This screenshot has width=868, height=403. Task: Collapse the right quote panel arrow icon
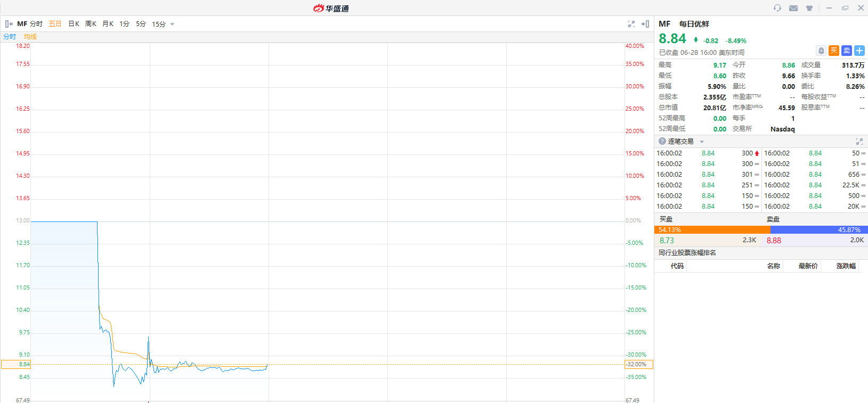(645, 24)
